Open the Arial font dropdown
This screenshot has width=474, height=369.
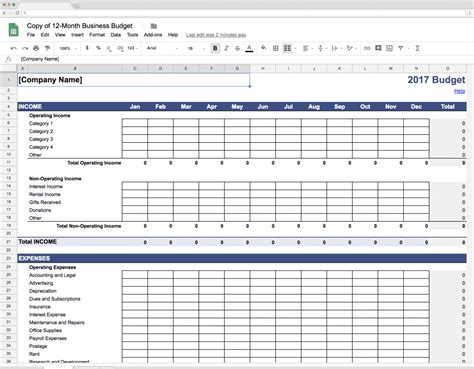pyautogui.click(x=162, y=48)
